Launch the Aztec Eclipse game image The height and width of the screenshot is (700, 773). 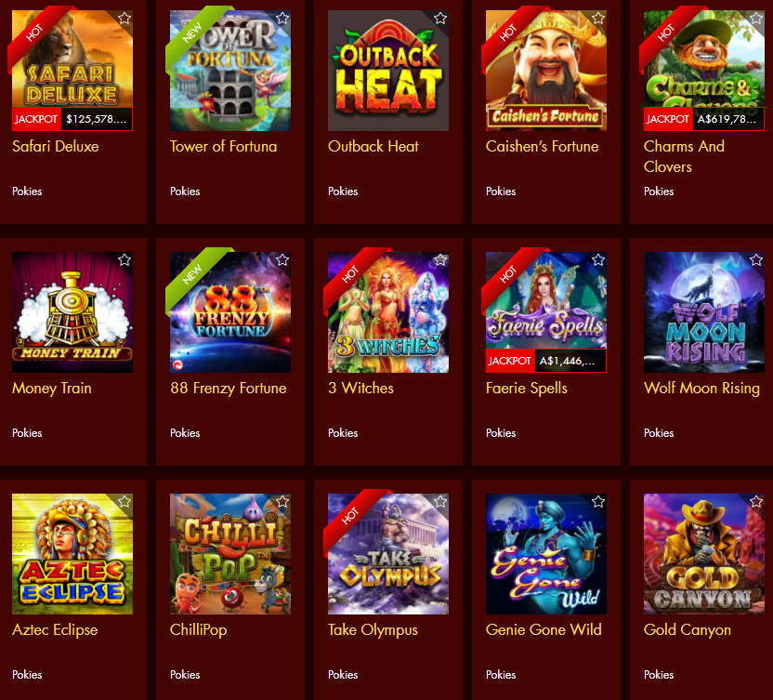pos(72,554)
